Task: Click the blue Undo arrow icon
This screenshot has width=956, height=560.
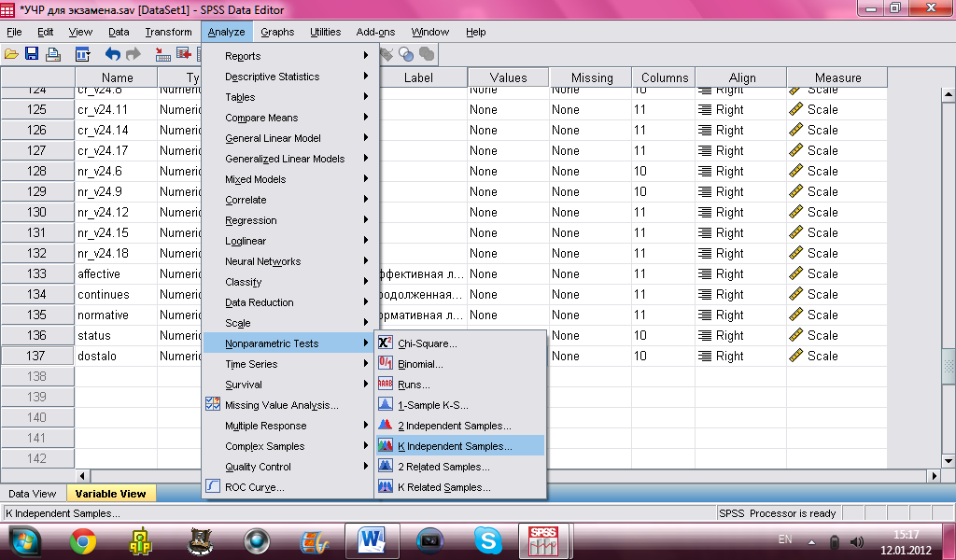Action: 112,55
